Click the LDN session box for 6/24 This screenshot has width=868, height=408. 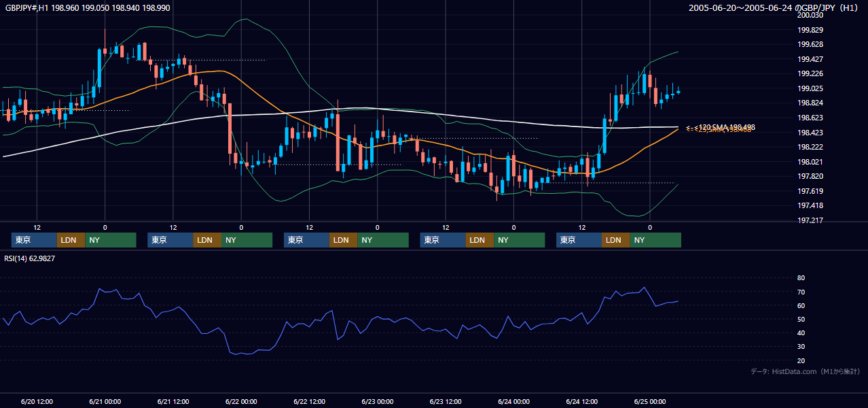(615, 240)
